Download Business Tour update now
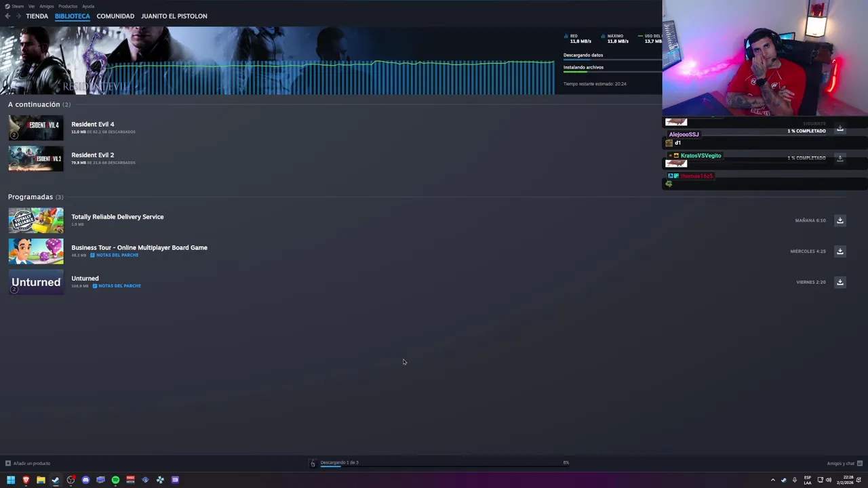868x488 pixels. [840, 251]
